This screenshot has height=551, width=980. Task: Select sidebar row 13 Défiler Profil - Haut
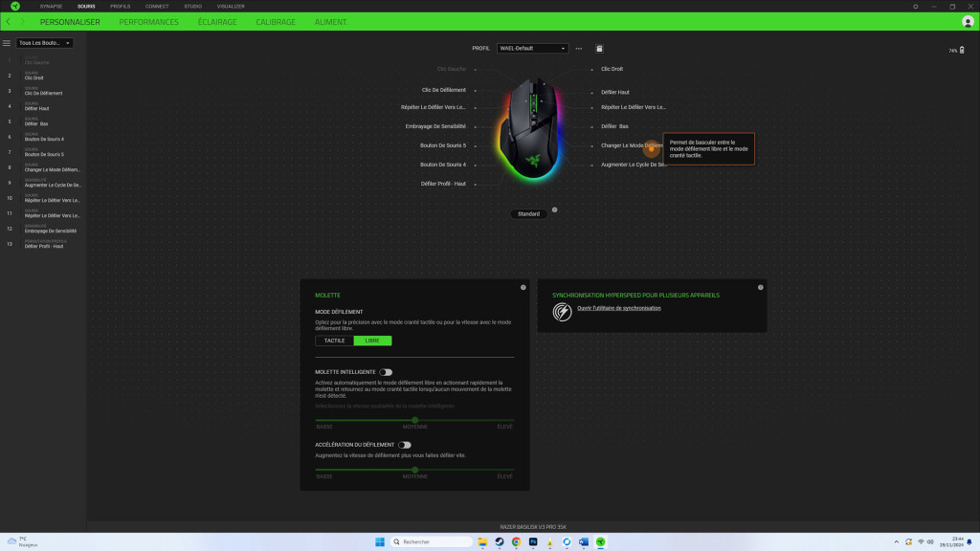click(x=43, y=244)
